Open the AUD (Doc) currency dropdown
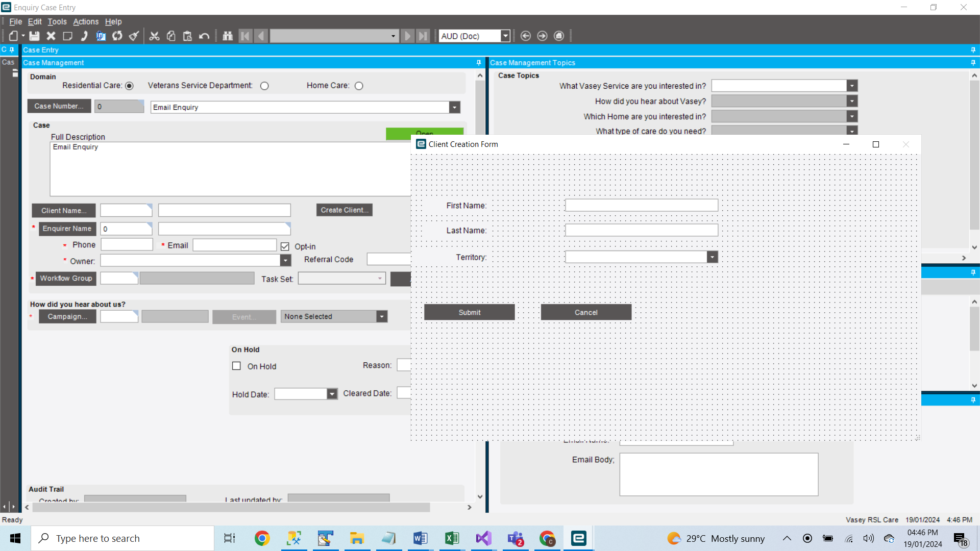The image size is (980, 551). pos(505,36)
